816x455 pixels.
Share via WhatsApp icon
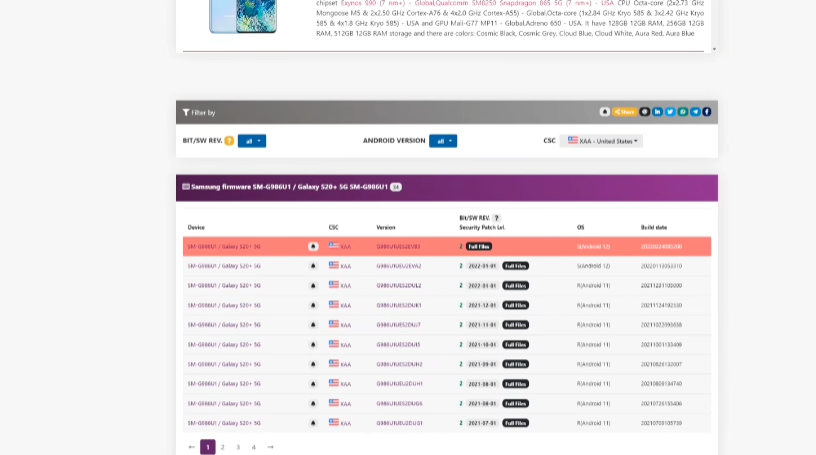pos(682,112)
